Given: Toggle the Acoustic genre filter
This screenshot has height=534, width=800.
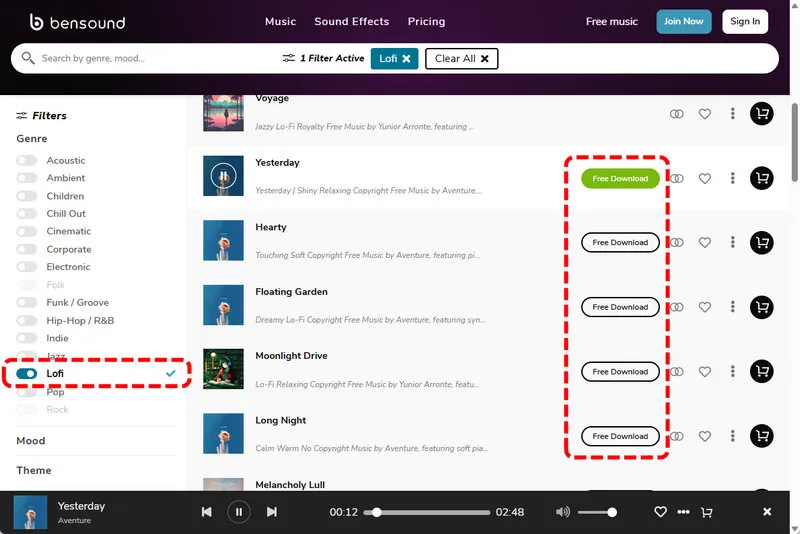Looking at the screenshot, I should (27, 160).
